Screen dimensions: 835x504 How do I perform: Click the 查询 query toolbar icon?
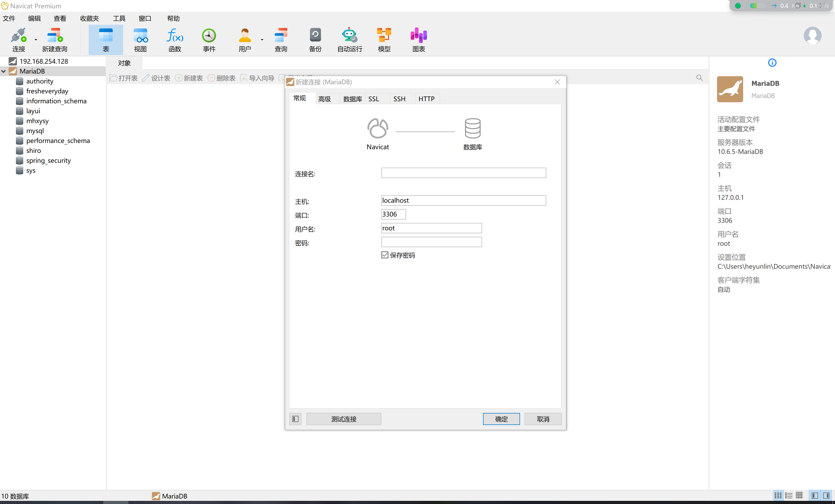281,40
